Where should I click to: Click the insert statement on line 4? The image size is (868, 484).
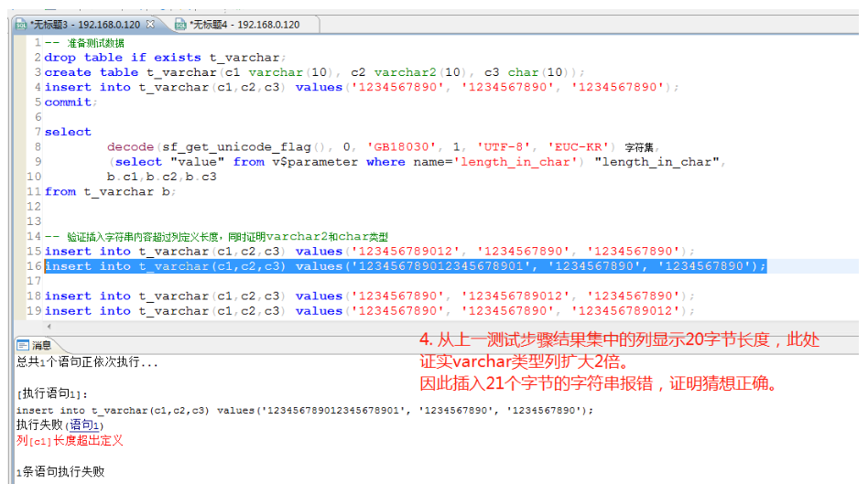point(362,88)
